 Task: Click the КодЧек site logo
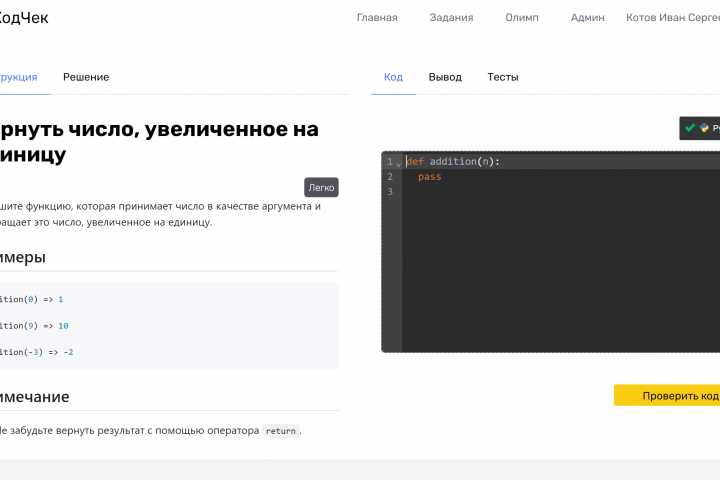[x=23, y=17]
